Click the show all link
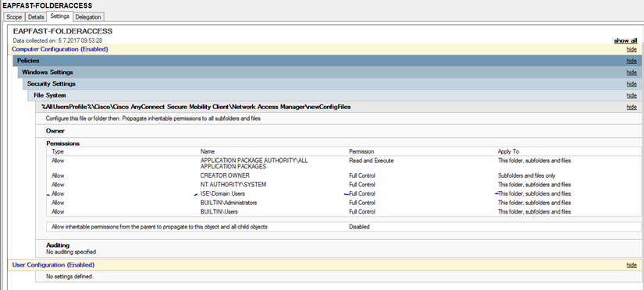This screenshot has width=644, height=290. (625, 41)
